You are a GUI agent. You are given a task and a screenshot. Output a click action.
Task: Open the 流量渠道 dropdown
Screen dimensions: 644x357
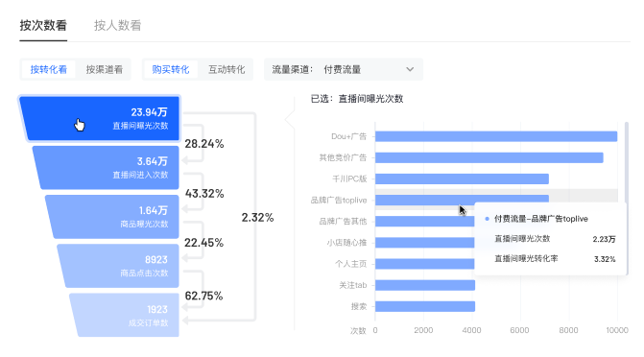[x=344, y=69]
